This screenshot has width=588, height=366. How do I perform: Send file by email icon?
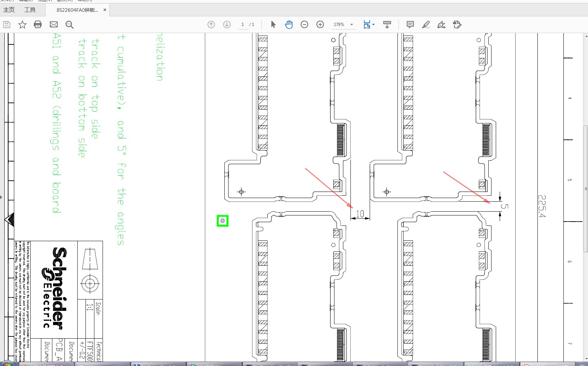54,25
